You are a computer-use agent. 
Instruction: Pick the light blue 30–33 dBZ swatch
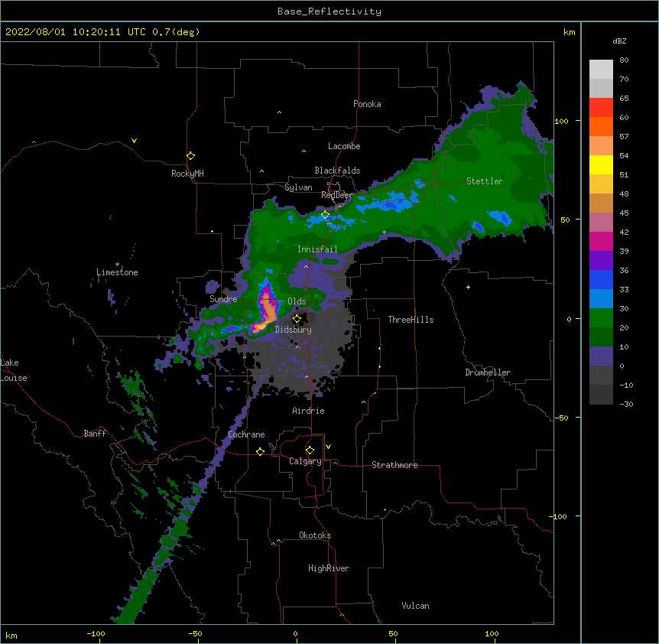point(601,299)
